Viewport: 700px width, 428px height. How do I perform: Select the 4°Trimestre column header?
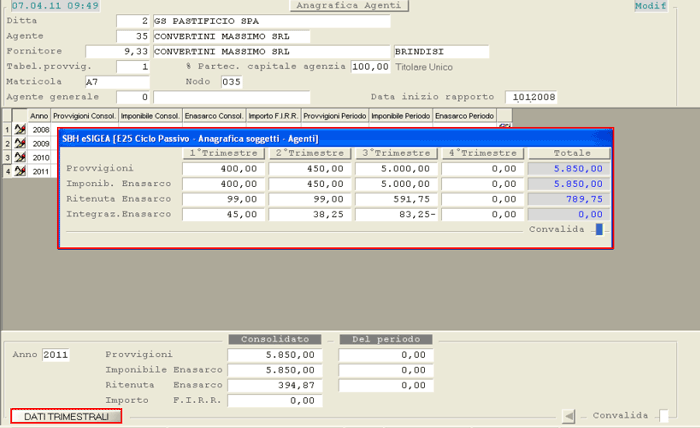[x=482, y=153]
